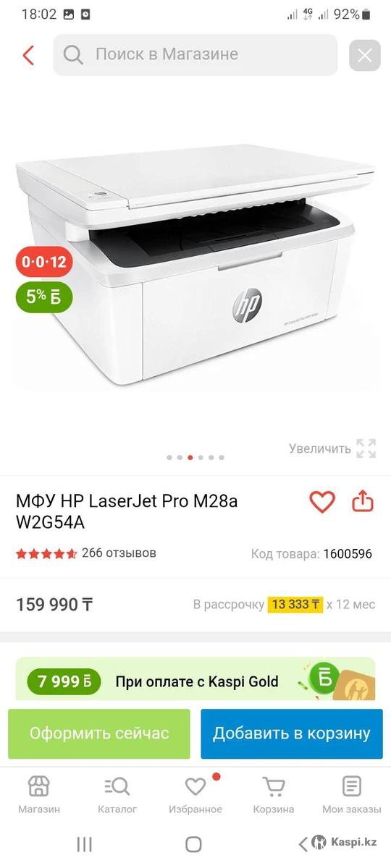Select the first image carousel dot
Image resolution: width=391 pixels, height=868 pixels.
click(169, 457)
